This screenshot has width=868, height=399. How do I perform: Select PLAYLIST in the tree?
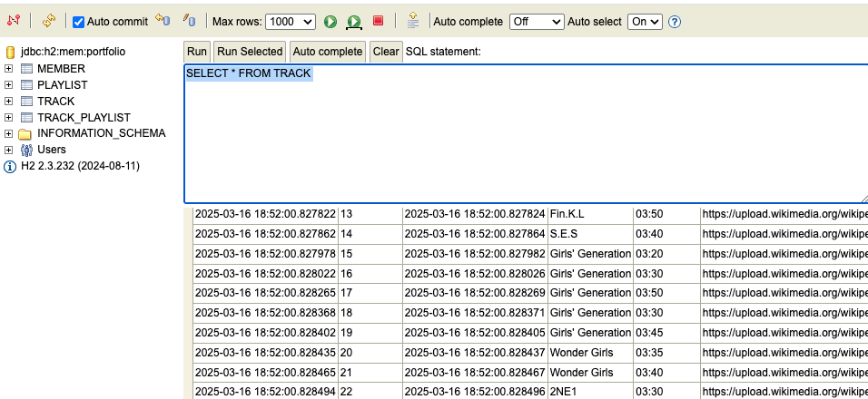pyautogui.click(x=63, y=85)
